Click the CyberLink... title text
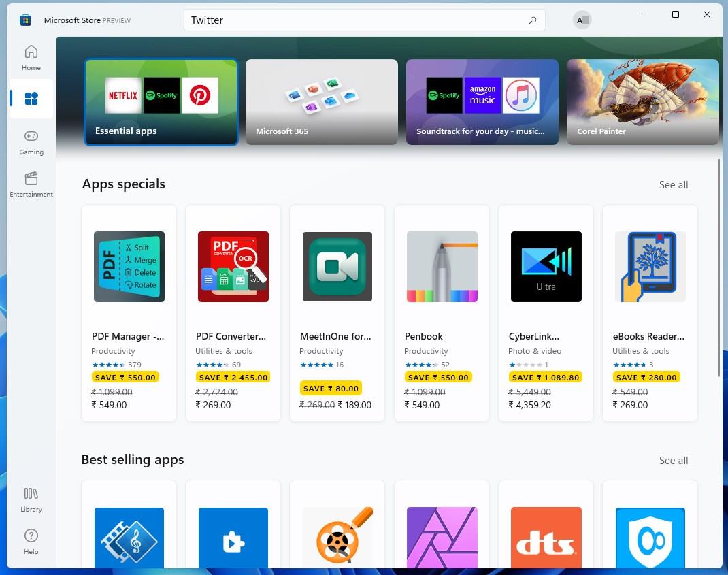The width and height of the screenshot is (728, 575). click(x=534, y=336)
